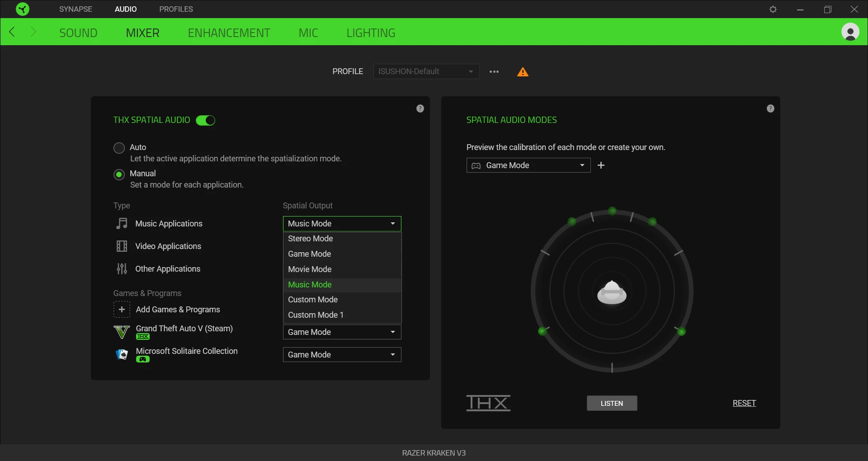Viewport: 868px width, 461px height.
Task: Open help for THX Spatial Audio panel
Action: point(420,108)
